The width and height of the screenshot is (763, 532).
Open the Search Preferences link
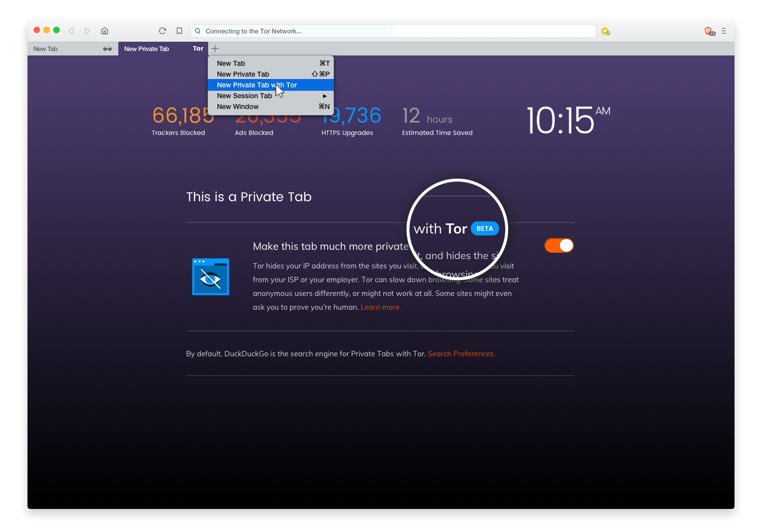coord(461,354)
